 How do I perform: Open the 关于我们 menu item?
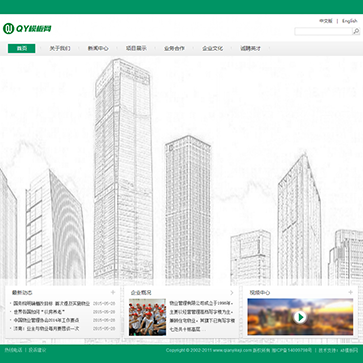point(60,48)
